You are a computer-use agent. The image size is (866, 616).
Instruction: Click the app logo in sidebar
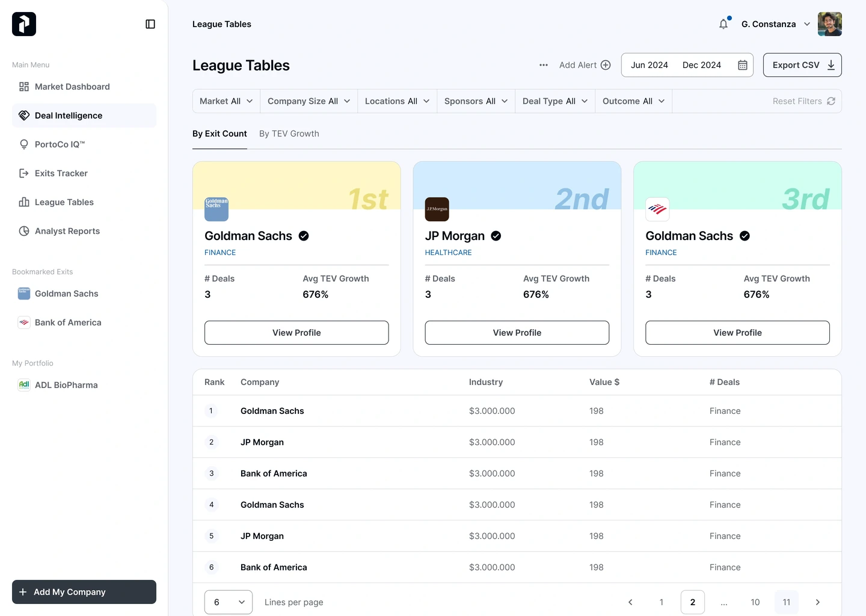tap(24, 24)
